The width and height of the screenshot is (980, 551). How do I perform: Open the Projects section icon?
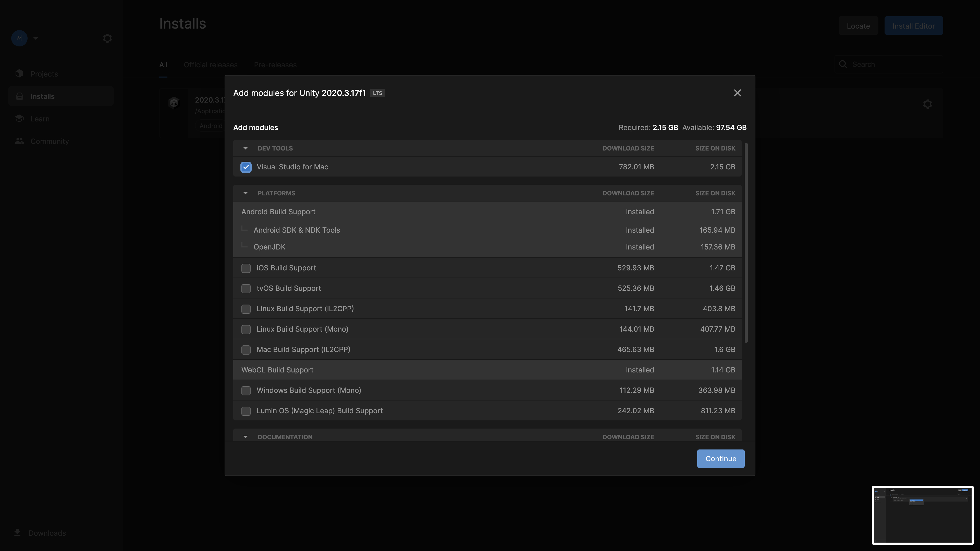click(x=19, y=73)
